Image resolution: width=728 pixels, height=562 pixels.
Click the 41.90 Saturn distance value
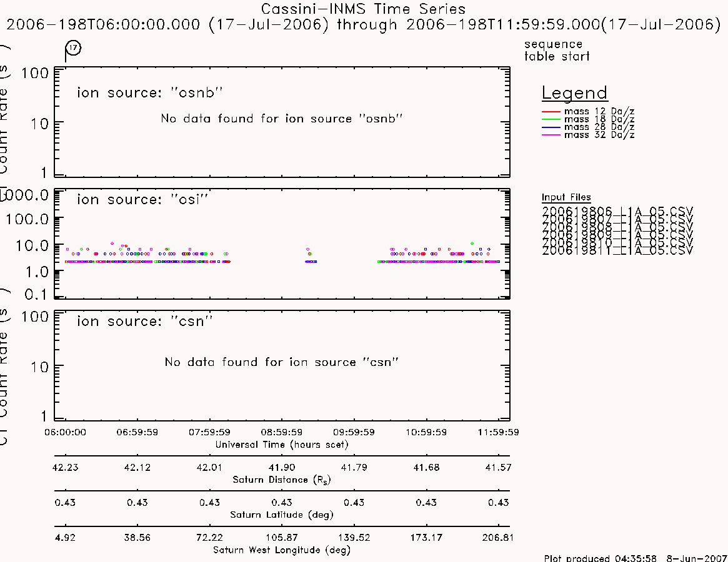(281, 467)
